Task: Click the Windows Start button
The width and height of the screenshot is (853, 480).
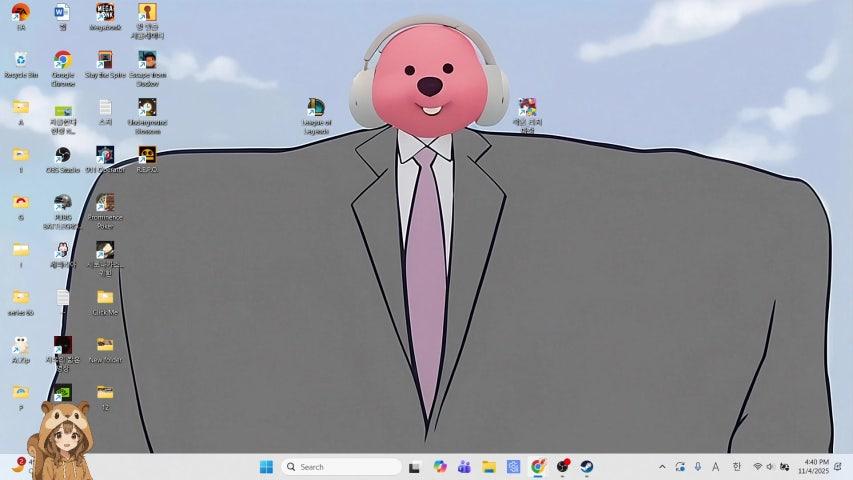Action: point(266,467)
